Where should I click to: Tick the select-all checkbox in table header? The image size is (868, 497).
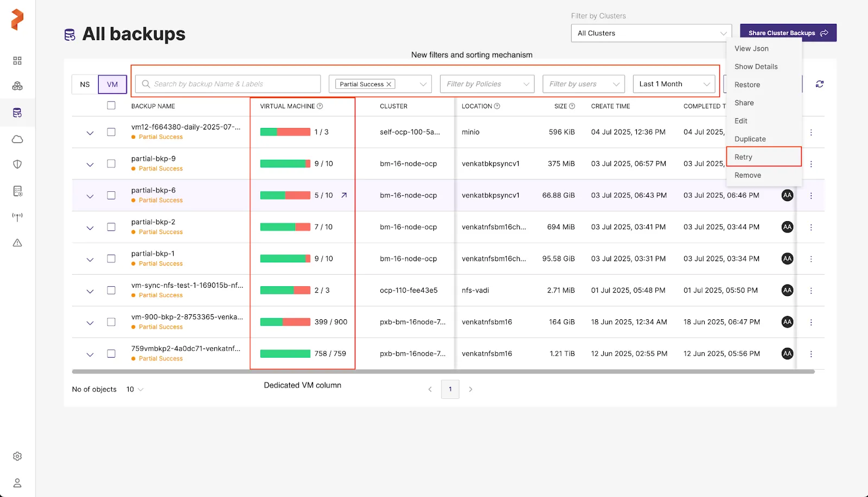[111, 106]
